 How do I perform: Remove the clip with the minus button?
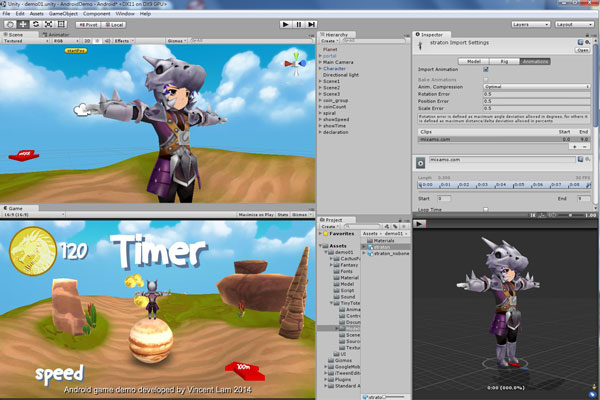coord(585,147)
